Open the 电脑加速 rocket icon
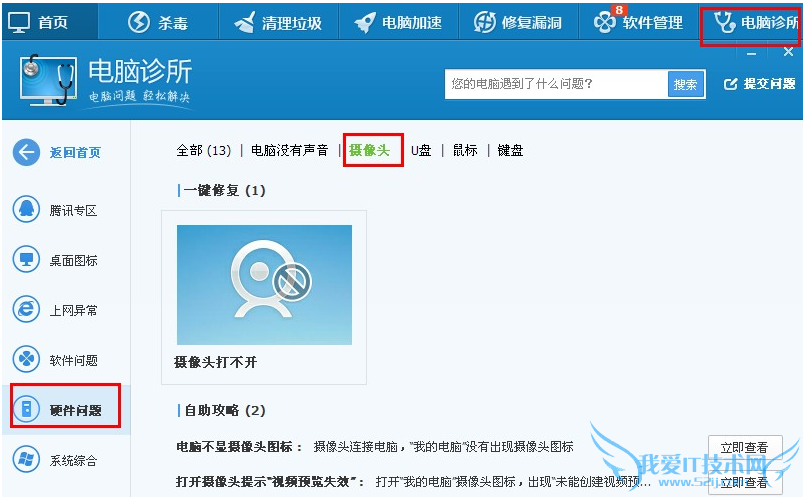 click(364, 23)
